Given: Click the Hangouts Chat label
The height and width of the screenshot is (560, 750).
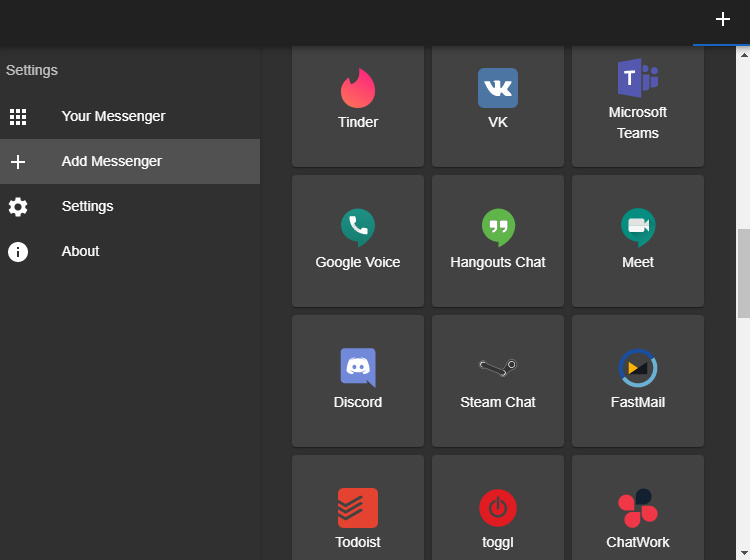Looking at the screenshot, I should coord(498,262).
